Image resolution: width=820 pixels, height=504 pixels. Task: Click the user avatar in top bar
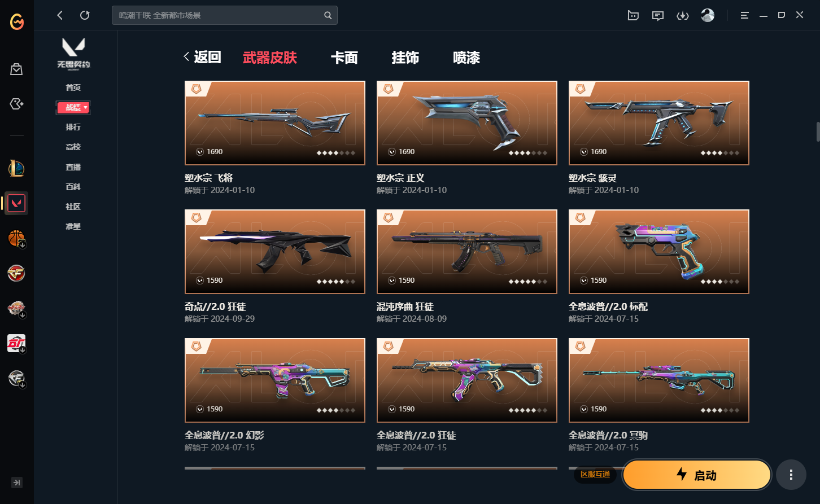[x=707, y=15]
